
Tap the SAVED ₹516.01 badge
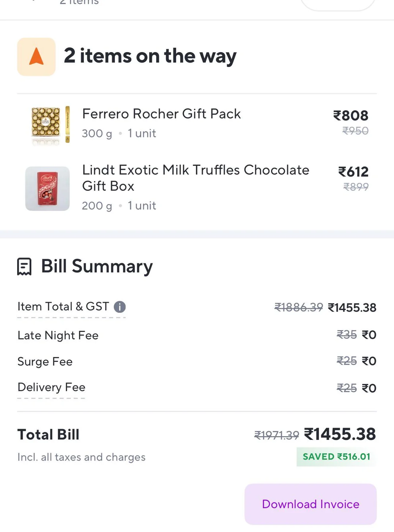[336, 457]
